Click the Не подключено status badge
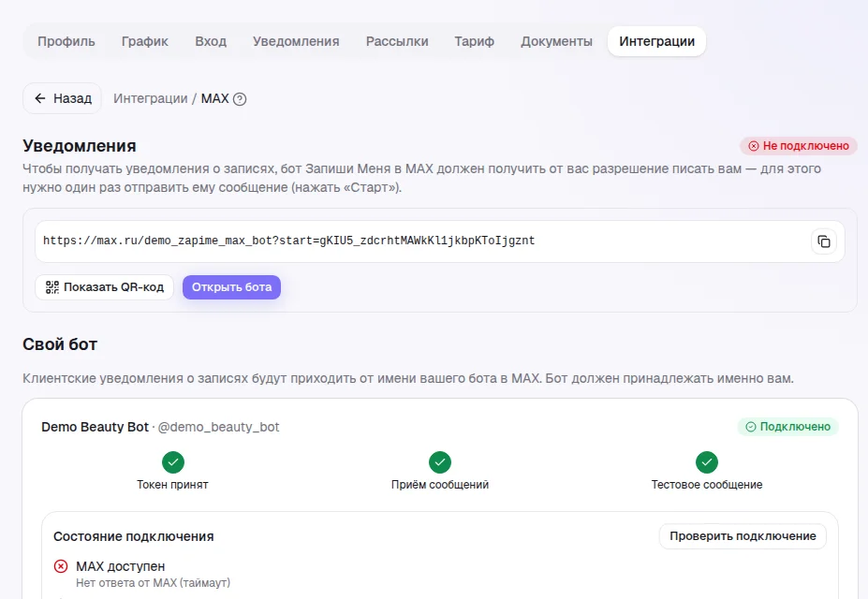 [799, 146]
